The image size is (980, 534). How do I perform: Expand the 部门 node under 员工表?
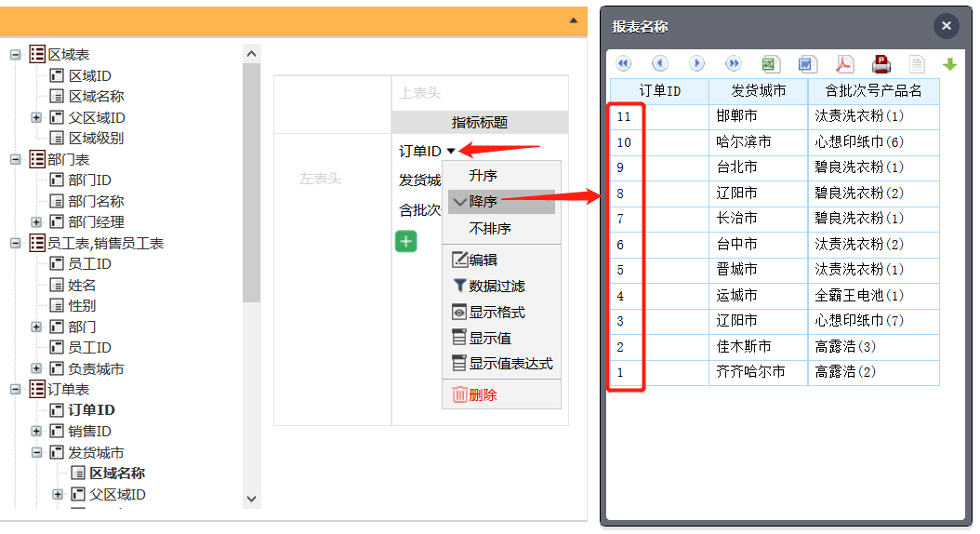point(36,327)
